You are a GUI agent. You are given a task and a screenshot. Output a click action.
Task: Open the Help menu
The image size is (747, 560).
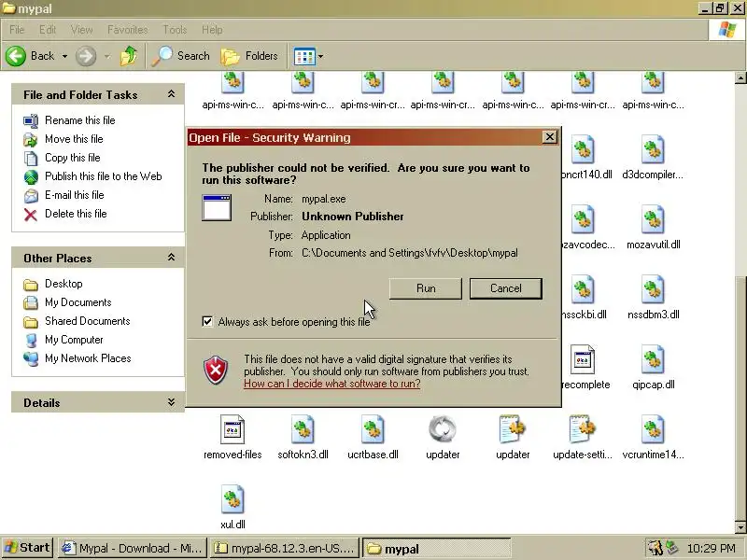(x=212, y=30)
